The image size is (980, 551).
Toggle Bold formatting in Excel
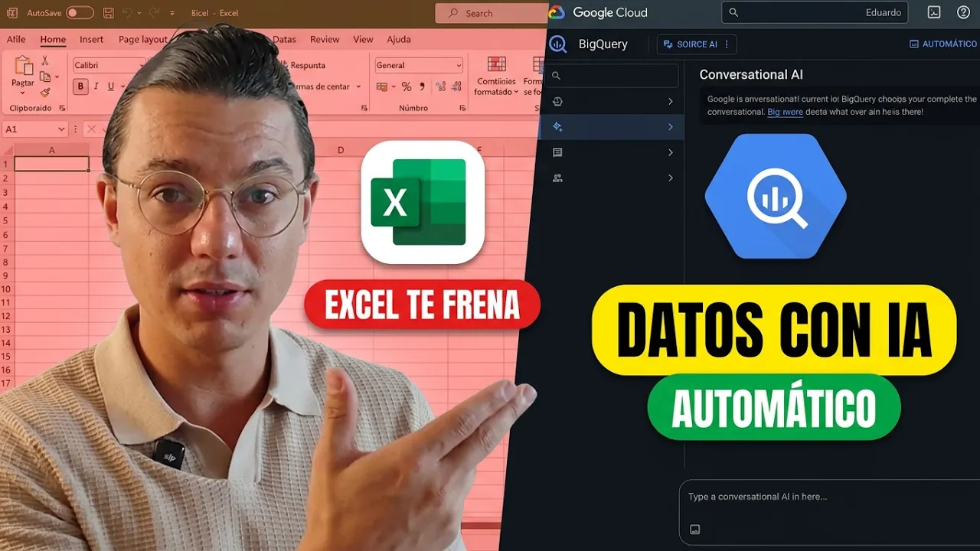tap(81, 86)
